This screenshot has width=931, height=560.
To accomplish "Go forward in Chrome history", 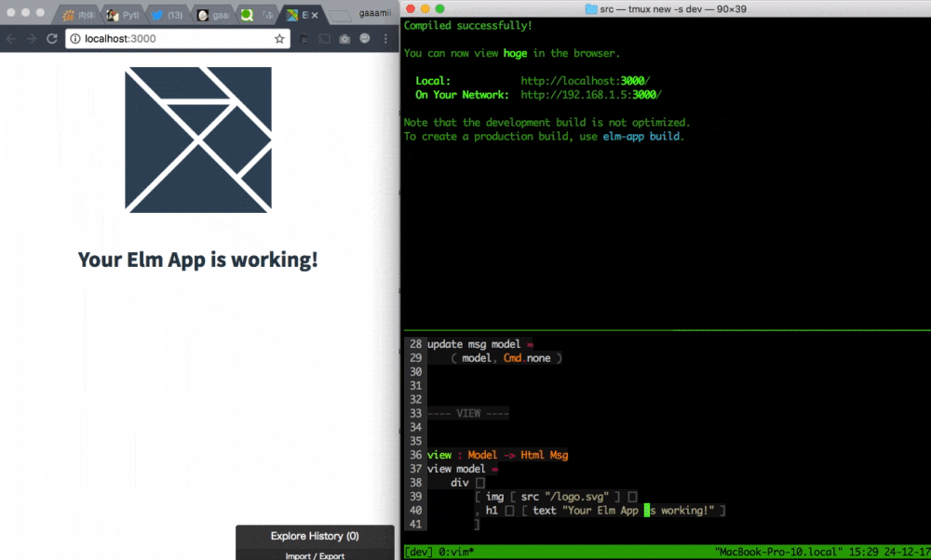I will pos(31,38).
